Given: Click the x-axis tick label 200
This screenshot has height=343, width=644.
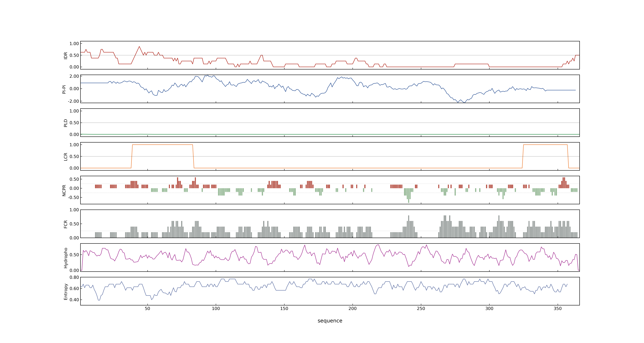Looking at the screenshot, I should pos(352,309).
